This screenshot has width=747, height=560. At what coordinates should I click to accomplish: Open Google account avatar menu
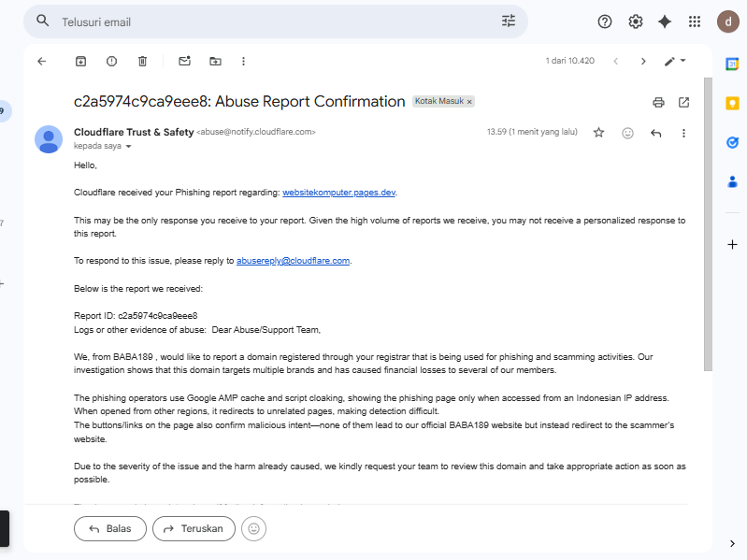tap(728, 22)
